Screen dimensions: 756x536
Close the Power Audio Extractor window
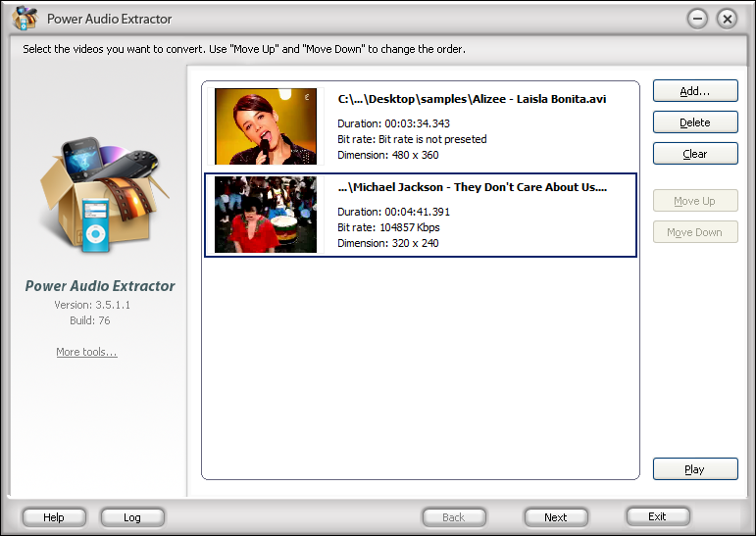727,19
